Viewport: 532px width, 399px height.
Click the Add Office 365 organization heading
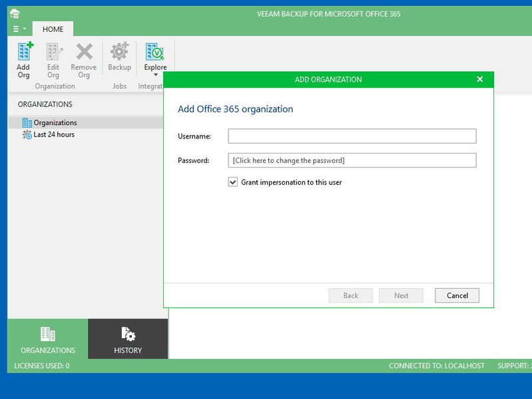pos(236,109)
